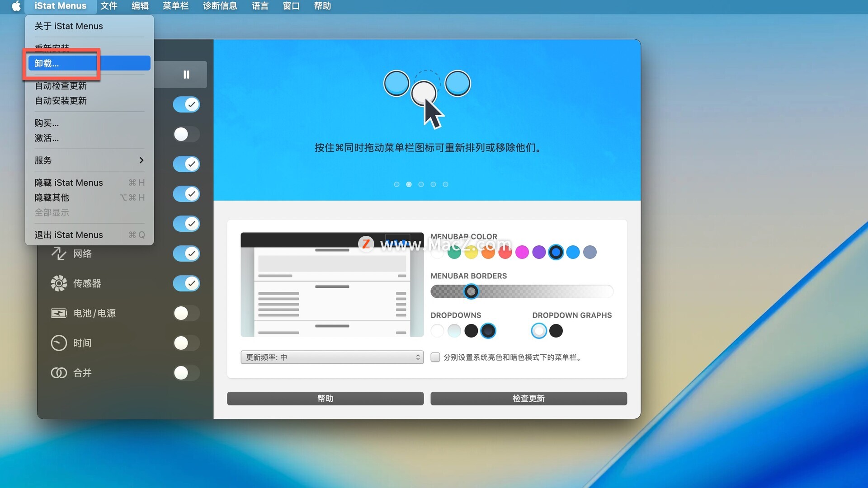Pick the red menubar color swatch

[505, 252]
